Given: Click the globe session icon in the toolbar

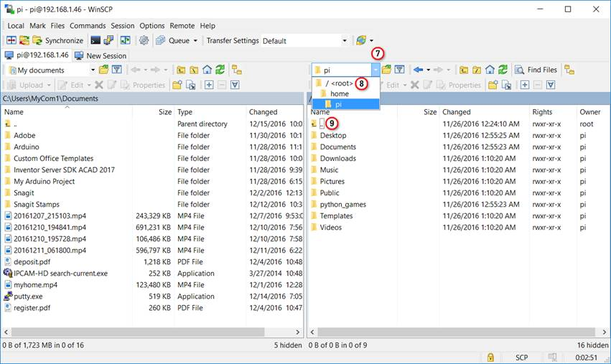Looking at the screenshot, I should (x=361, y=40).
